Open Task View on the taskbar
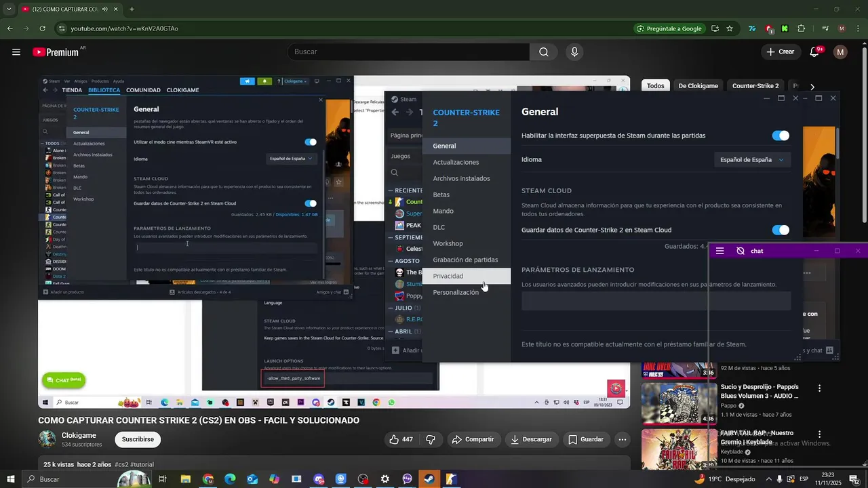The image size is (868, 488). pos(163,479)
